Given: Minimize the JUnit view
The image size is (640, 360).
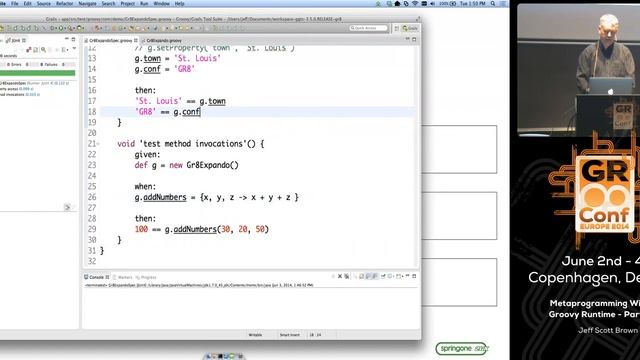Looking at the screenshot, I should pyautogui.click(x=67, y=39).
